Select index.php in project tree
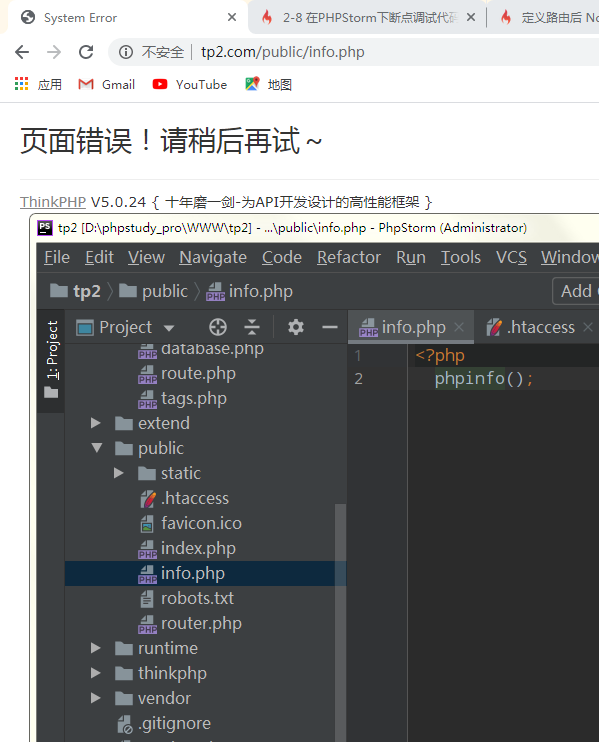Screen dimensions: 599x742 [187, 548]
